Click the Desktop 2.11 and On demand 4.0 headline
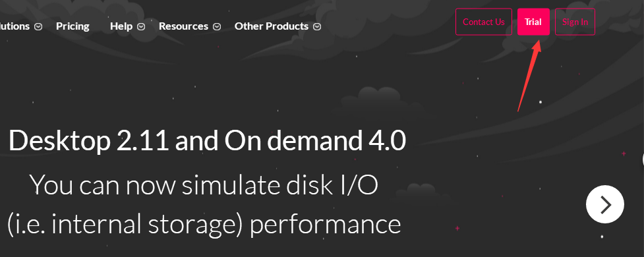 coord(208,140)
